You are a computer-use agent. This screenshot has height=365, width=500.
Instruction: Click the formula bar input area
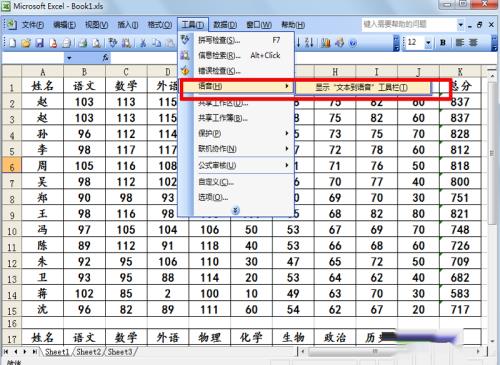(x=303, y=58)
